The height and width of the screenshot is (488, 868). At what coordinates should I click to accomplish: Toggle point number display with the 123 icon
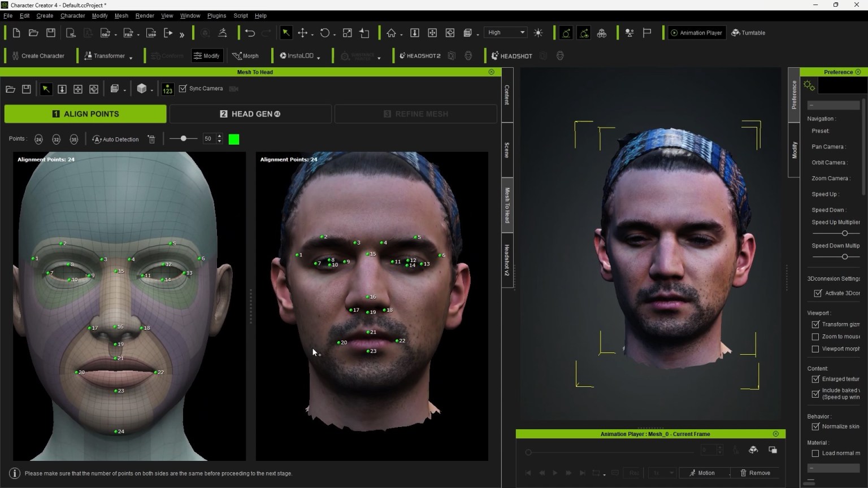[167, 89]
